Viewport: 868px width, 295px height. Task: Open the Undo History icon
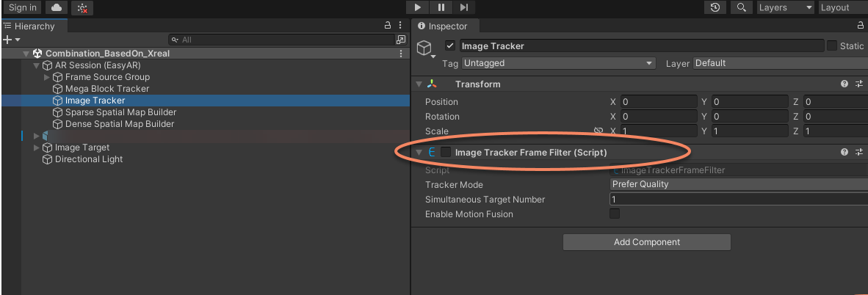point(715,7)
